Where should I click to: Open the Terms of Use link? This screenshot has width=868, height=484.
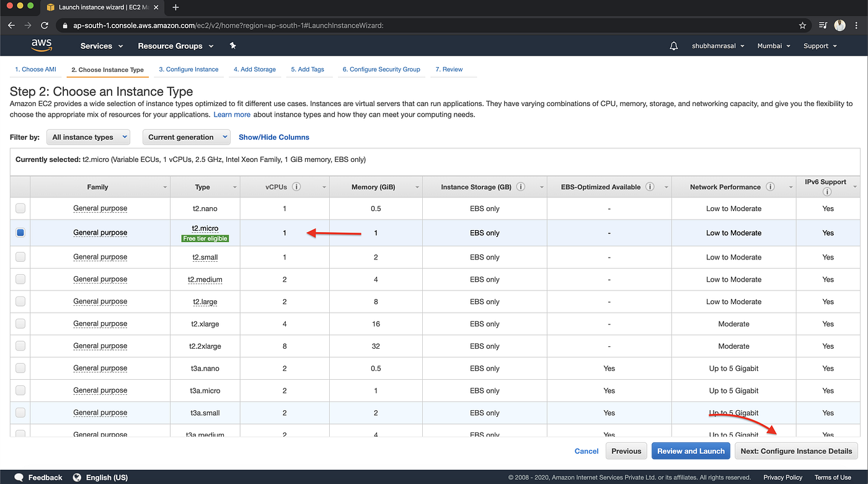pyautogui.click(x=833, y=477)
